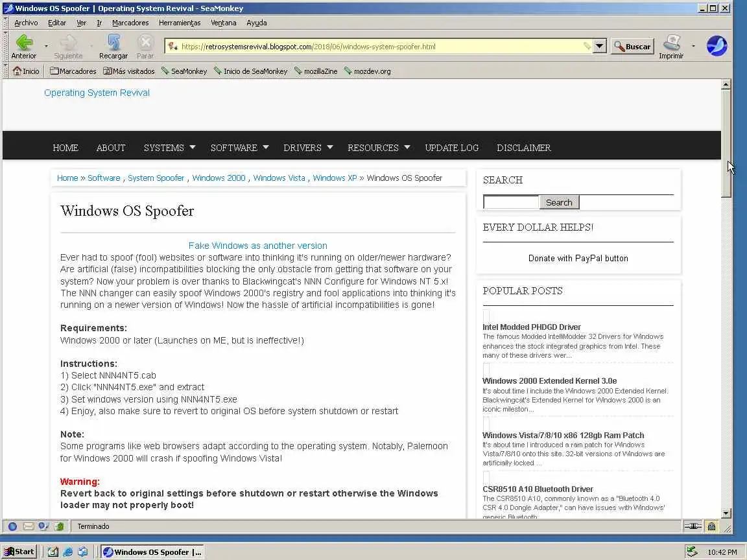
Task: Open Inicio de SeaMonkey bookmark
Action: 250,71
